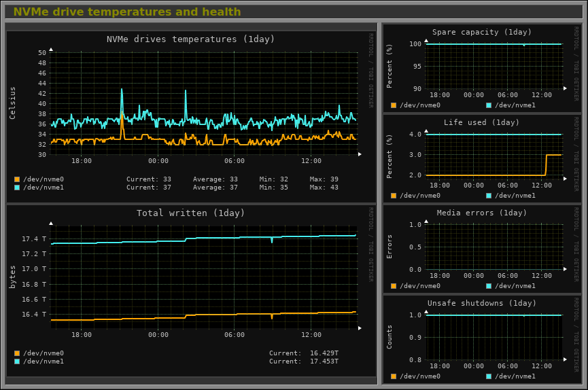Click 'Max: 39' in temperatures legend
The image size is (588, 390).
(324, 179)
